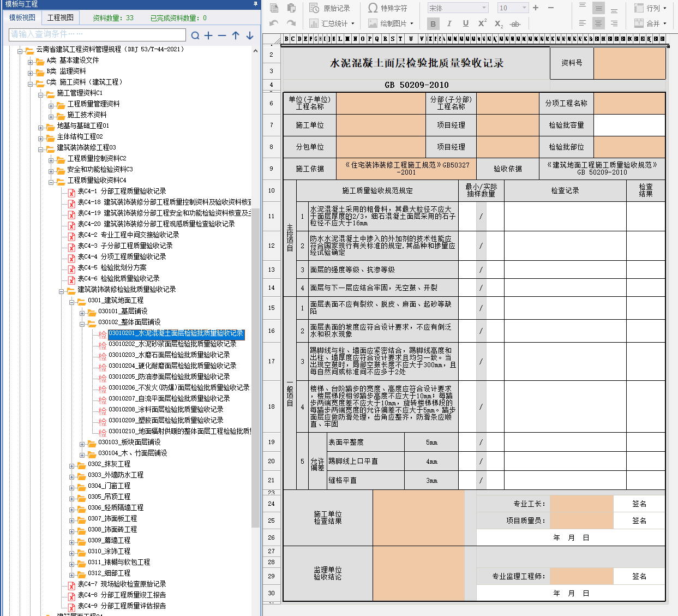
Task: Increase font size with the plus icon
Action: click(x=536, y=8)
